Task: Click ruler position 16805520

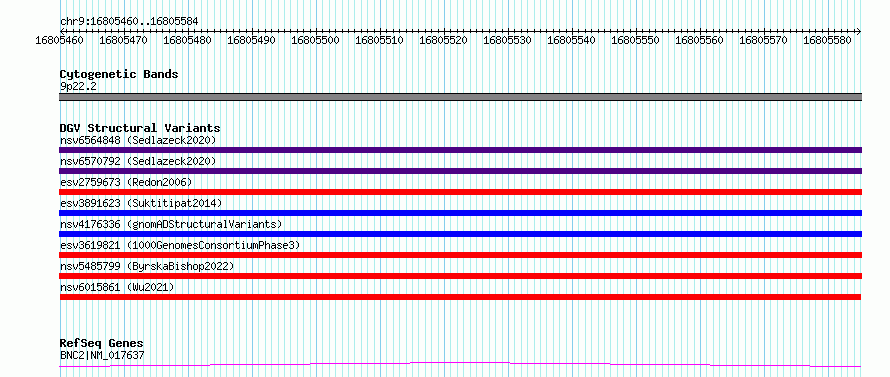Action: 443,40
